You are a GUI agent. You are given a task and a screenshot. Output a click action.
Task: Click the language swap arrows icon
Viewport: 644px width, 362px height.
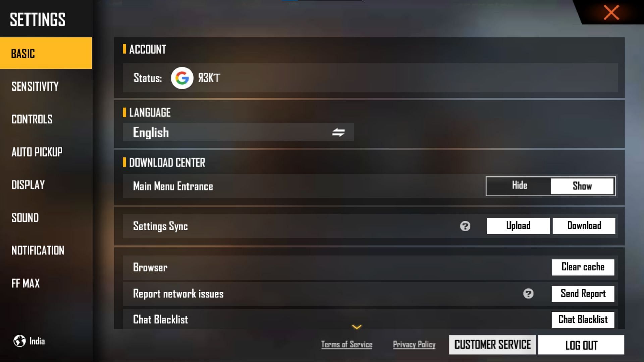coord(338,133)
